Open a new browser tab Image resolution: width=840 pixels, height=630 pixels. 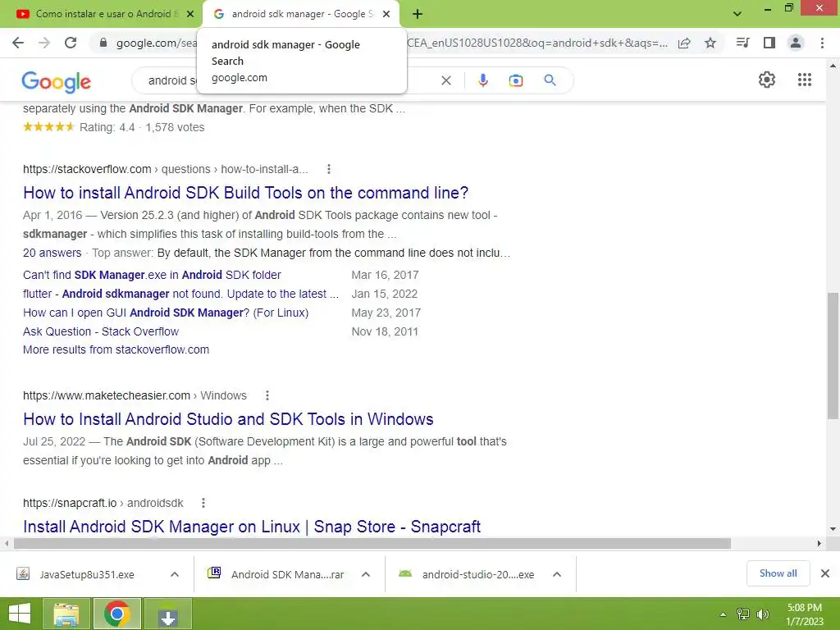coord(418,15)
